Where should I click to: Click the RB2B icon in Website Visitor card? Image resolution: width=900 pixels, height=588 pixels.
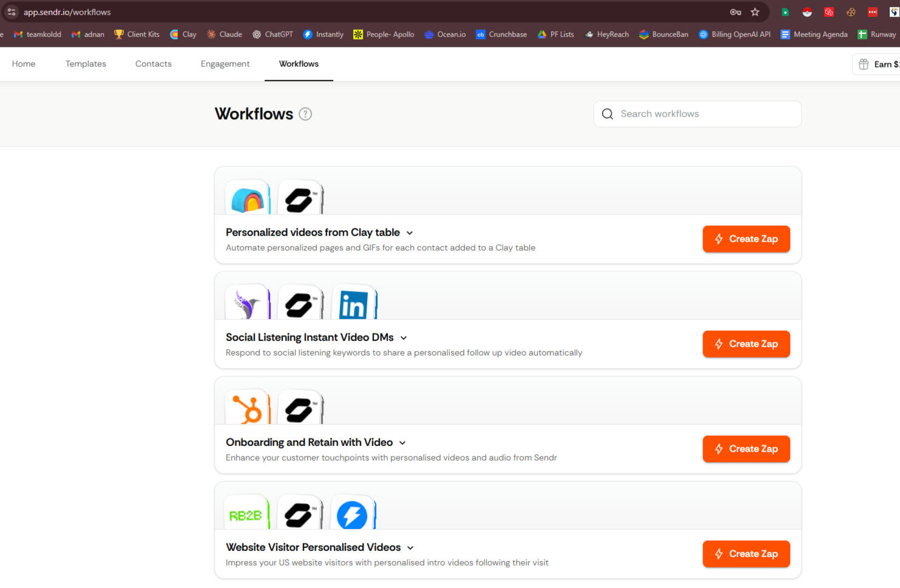[246, 515]
